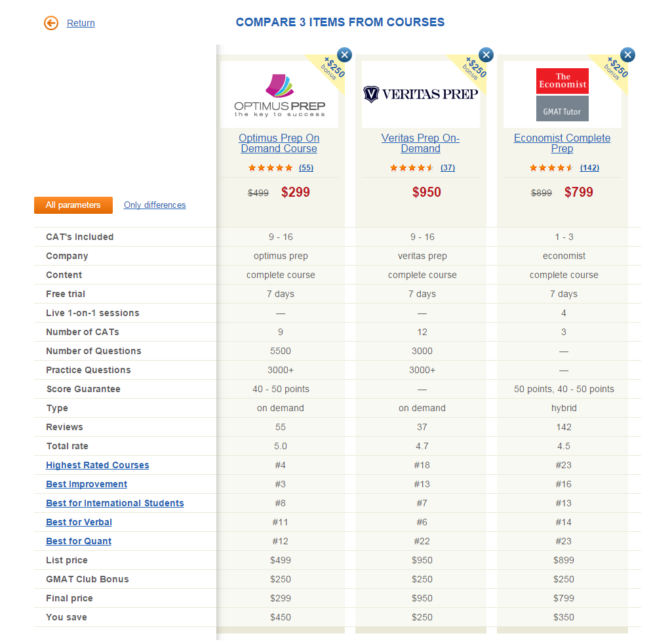Open Veritas Prep On-Demand link
This screenshot has height=644, width=672.
(420, 143)
